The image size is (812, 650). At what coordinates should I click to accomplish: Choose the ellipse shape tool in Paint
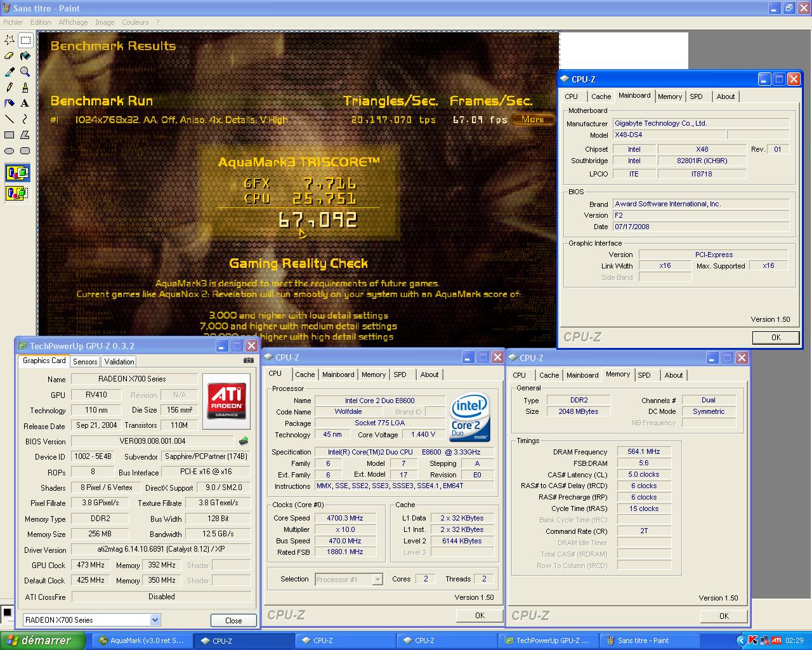(x=10, y=150)
